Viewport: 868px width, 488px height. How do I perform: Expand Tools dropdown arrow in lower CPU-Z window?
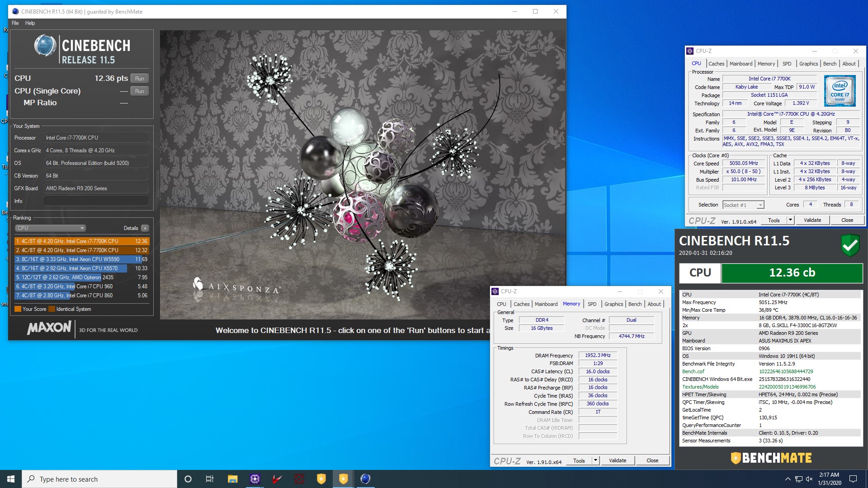(595, 461)
